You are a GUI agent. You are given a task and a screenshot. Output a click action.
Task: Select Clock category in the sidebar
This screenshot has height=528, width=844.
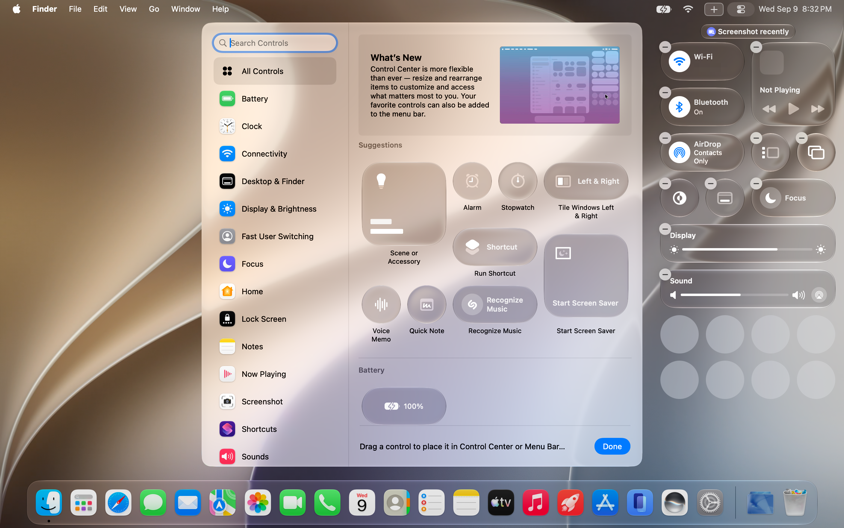(x=275, y=126)
